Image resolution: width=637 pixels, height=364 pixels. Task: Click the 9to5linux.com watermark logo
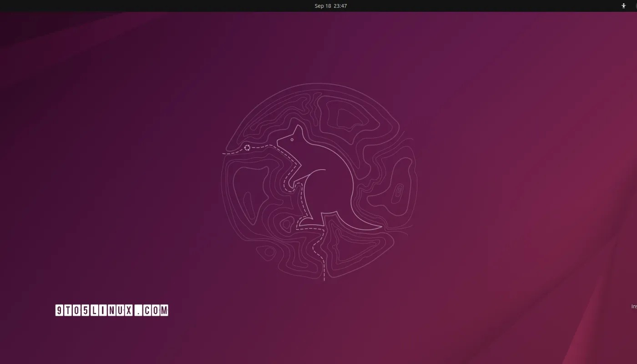pos(112,310)
